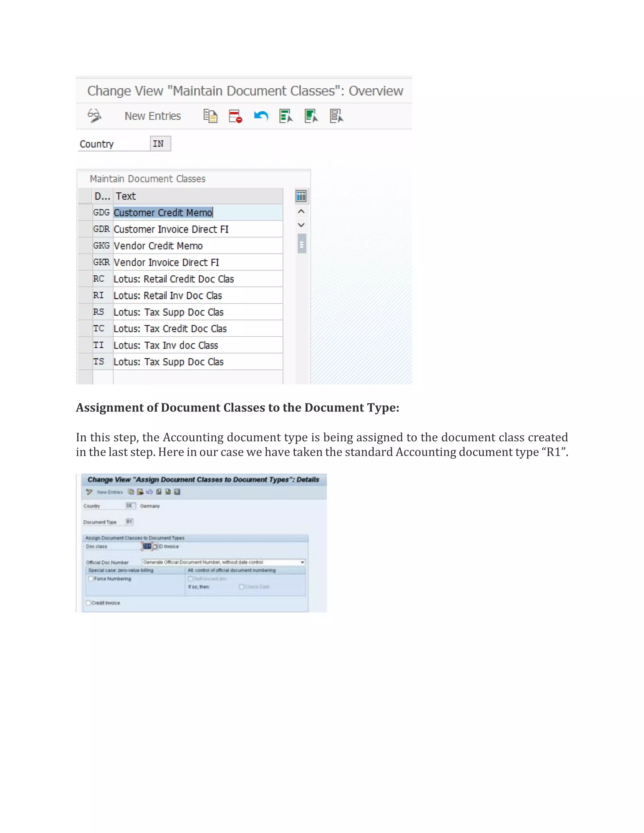This screenshot has width=644, height=833.
Task: Click the D... column header
Action: click(103, 196)
